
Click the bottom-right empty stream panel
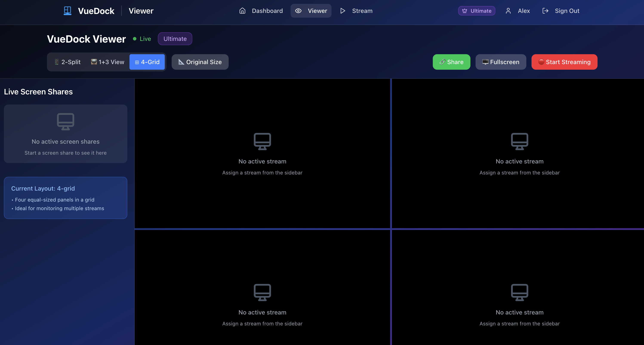point(519,288)
